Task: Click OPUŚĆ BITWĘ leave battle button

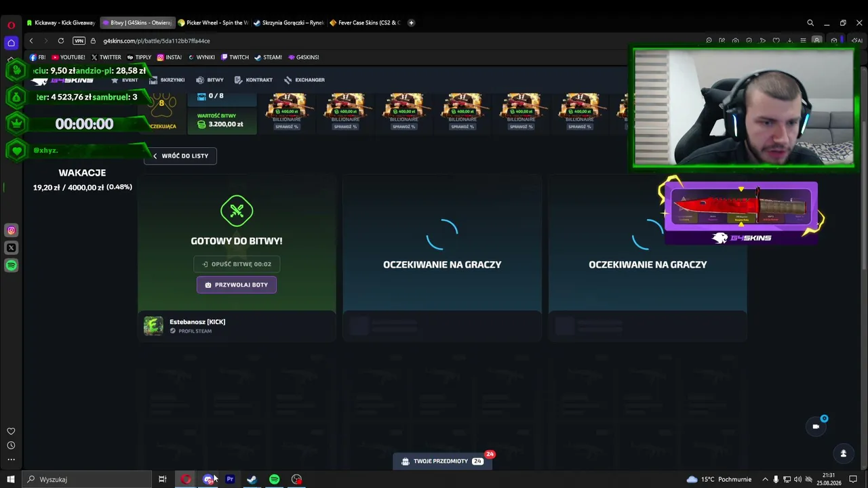Action: 237,264
